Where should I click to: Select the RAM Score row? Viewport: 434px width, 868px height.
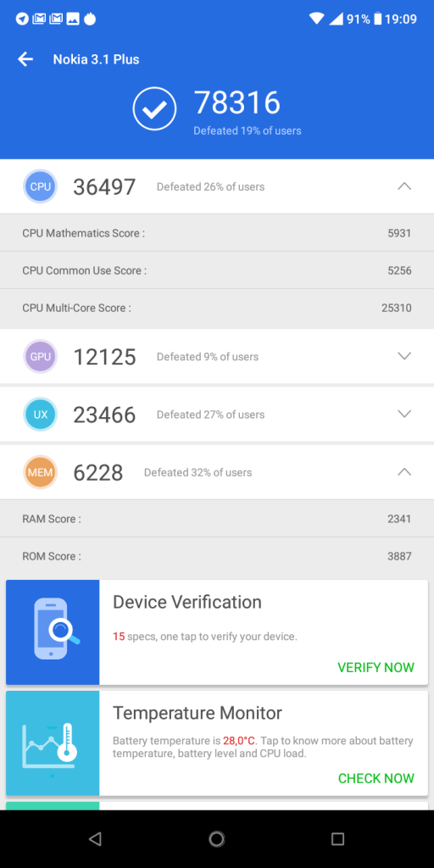[217, 519]
